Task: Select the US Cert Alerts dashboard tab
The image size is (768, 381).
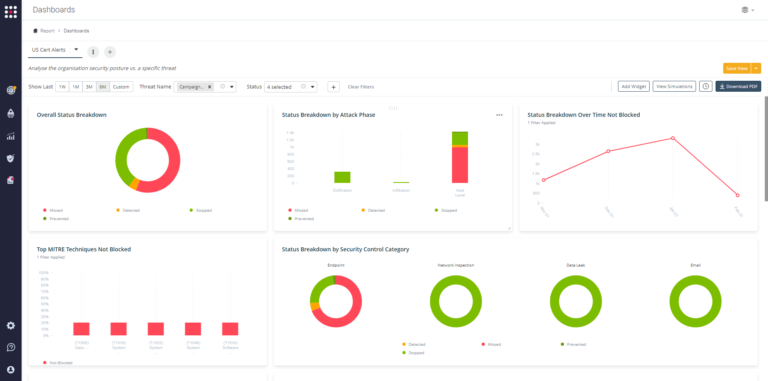Action: [49, 50]
